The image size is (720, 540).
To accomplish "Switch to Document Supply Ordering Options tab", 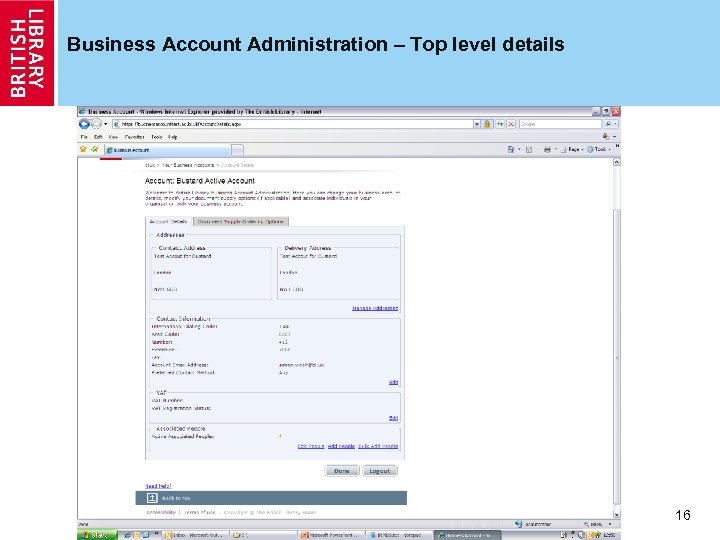I will tap(241, 221).
